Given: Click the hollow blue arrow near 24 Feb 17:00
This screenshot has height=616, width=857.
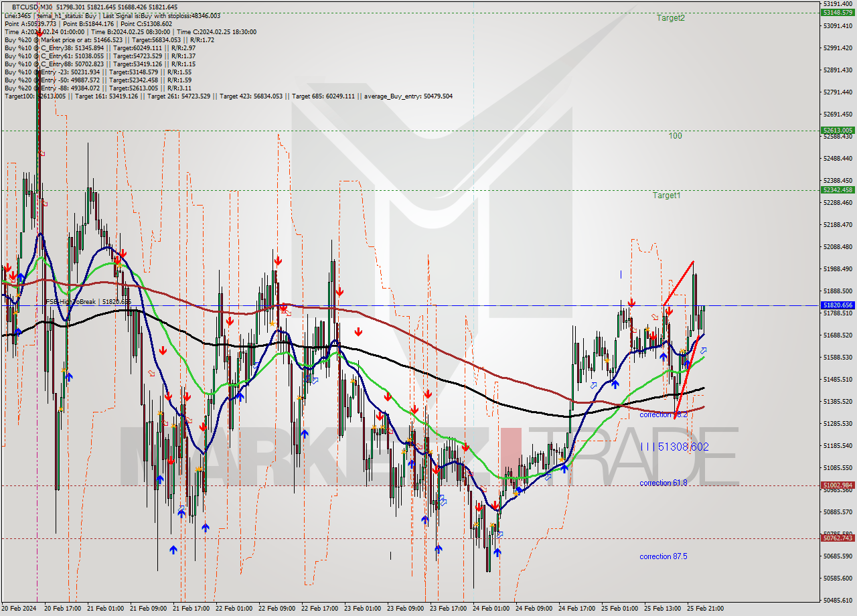Looking at the screenshot, I should click(593, 385).
